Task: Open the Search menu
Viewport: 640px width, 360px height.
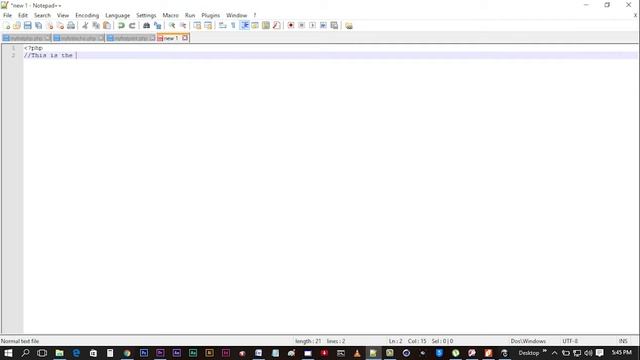Action: (x=42, y=15)
